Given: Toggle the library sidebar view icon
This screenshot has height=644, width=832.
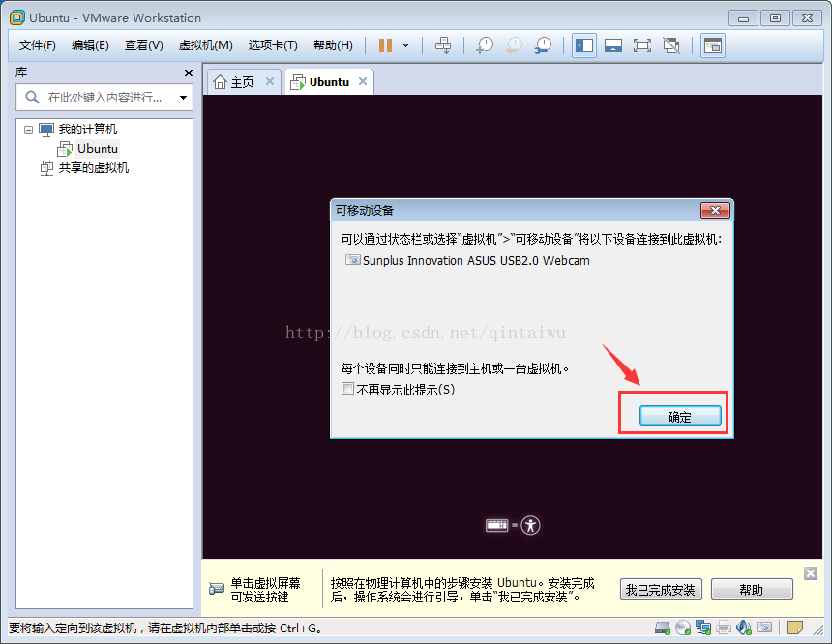Looking at the screenshot, I should (x=584, y=45).
